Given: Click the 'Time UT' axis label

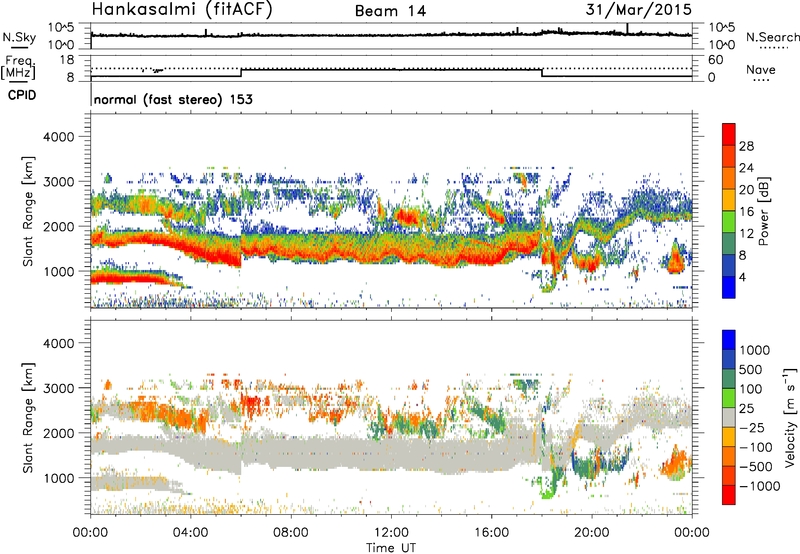Looking at the screenshot, I should 391,547.
